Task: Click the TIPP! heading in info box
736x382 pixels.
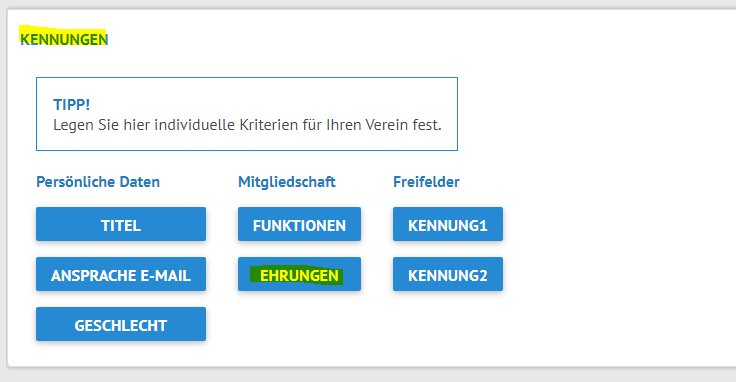Action: [71, 105]
